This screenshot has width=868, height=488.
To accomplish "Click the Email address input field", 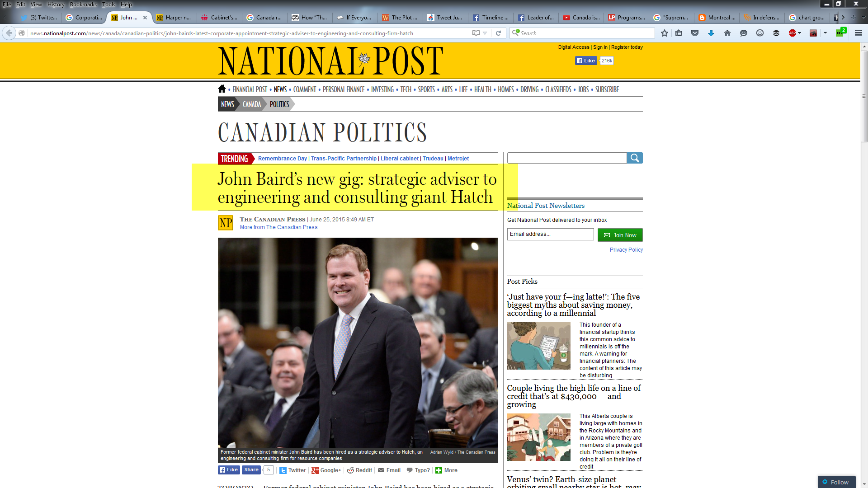I will pos(550,234).
